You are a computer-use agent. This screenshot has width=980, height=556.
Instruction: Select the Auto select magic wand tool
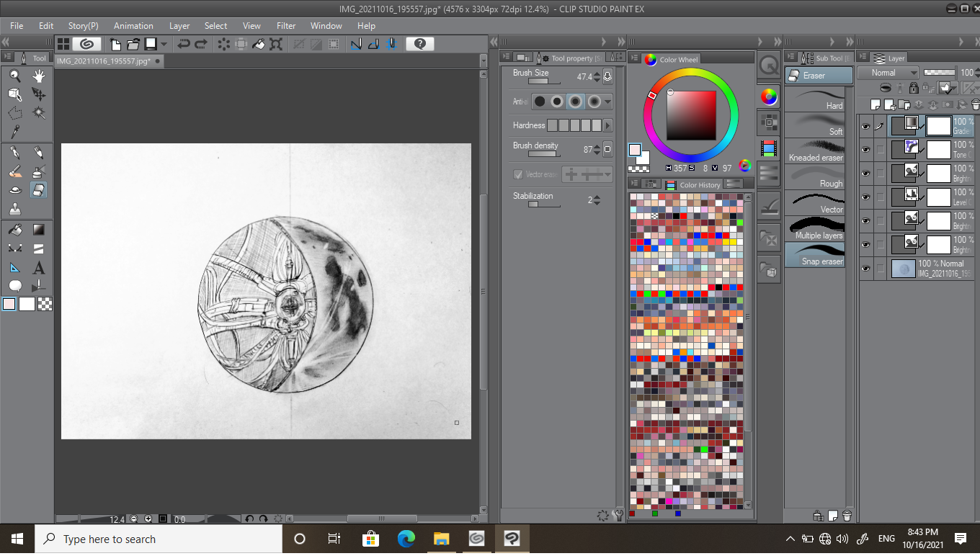[39, 113]
